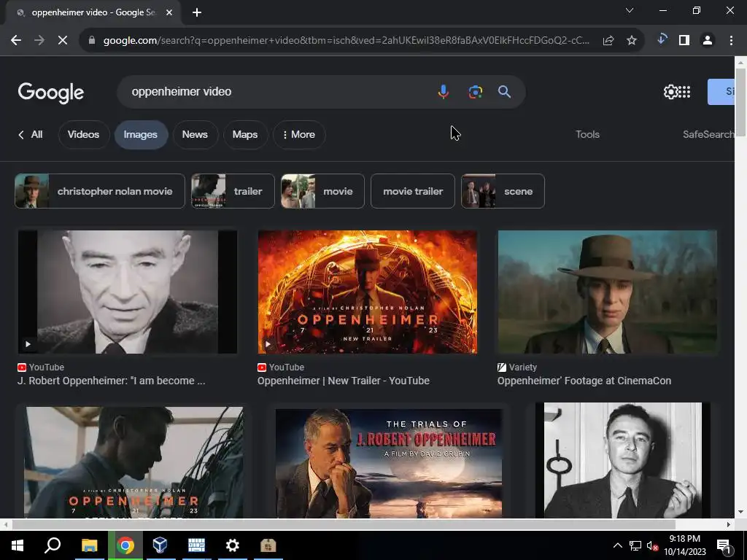View site info lock icon
This screenshot has width=747, height=560.
(x=92, y=41)
